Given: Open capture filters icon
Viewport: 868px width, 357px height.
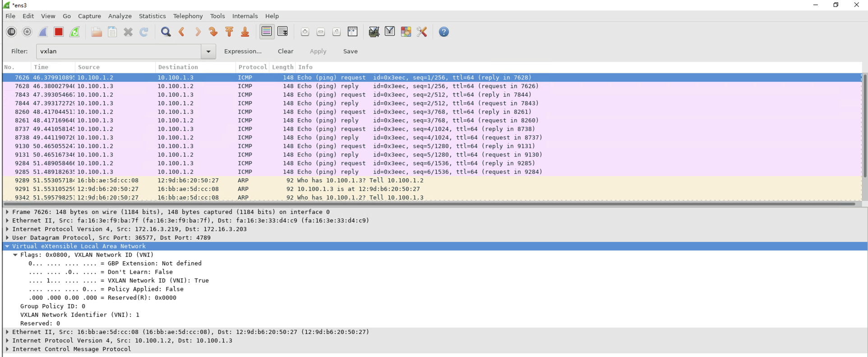Looking at the screenshot, I should (374, 32).
